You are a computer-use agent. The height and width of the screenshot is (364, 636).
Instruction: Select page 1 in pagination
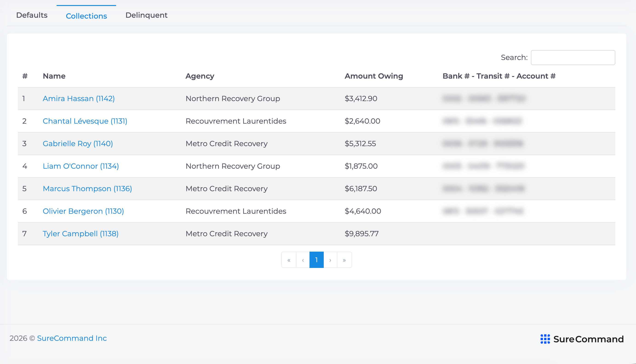tap(317, 260)
